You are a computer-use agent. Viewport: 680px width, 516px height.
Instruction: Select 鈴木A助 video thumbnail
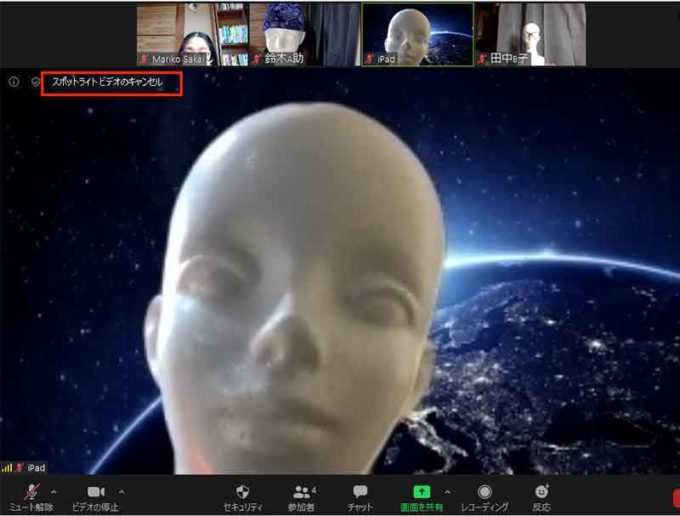click(x=304, y=35)
